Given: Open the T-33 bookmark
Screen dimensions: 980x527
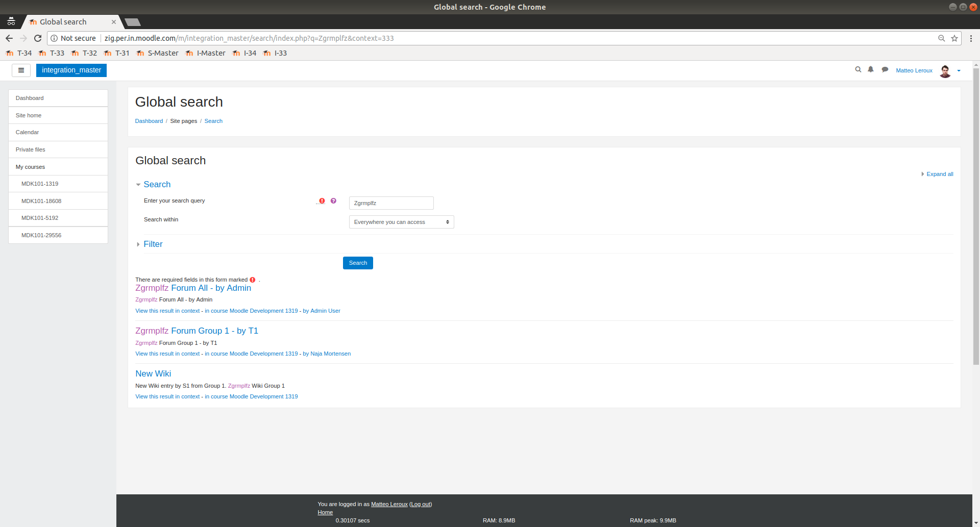Looking at the screenshot, I should point(52,53).
